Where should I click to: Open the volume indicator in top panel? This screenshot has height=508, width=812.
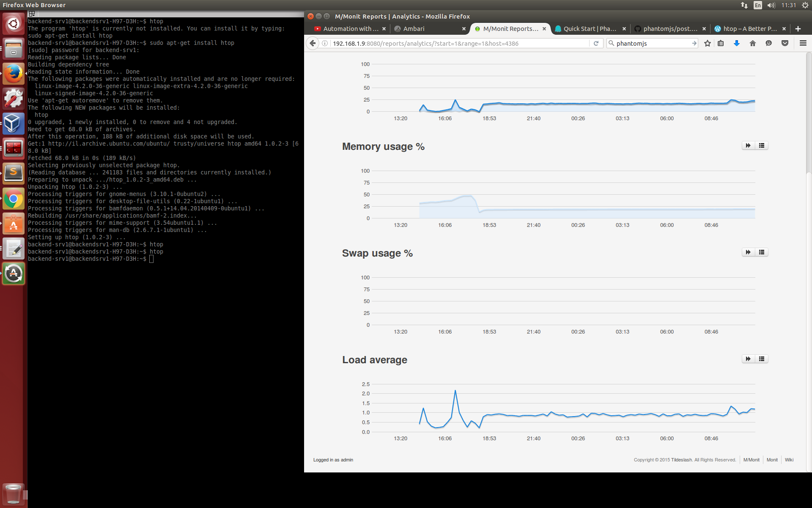771,5
